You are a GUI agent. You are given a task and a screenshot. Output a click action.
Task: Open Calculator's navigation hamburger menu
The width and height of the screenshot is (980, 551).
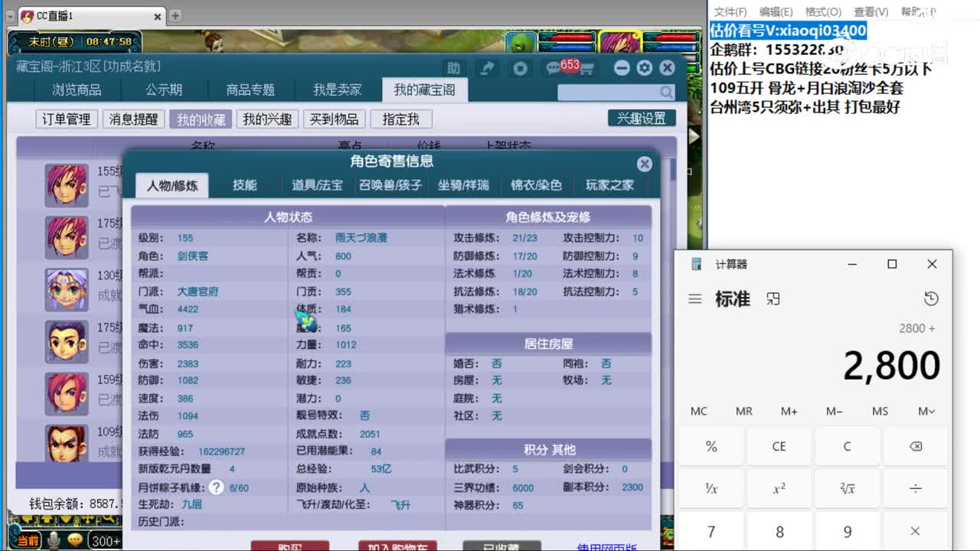pos(695,299)
